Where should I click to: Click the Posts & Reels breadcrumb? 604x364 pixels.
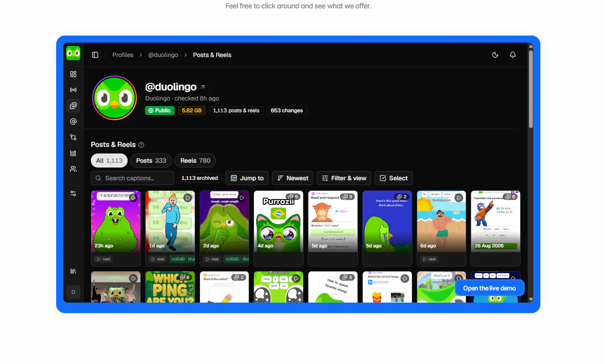[212, 55]
